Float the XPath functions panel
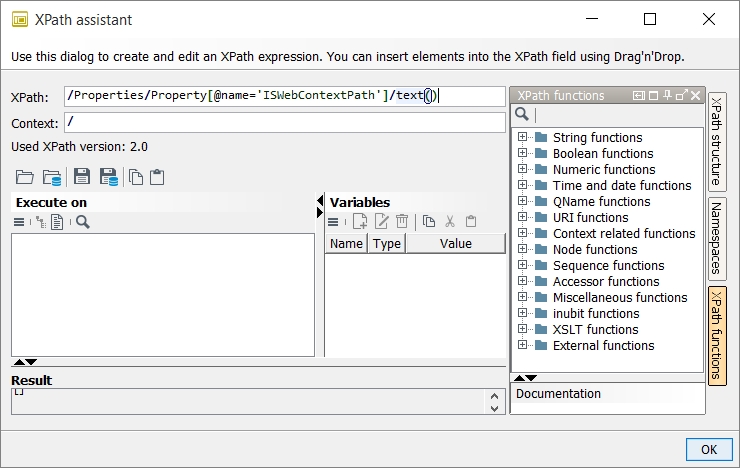 pyautogui.click(x=682, y=96)
